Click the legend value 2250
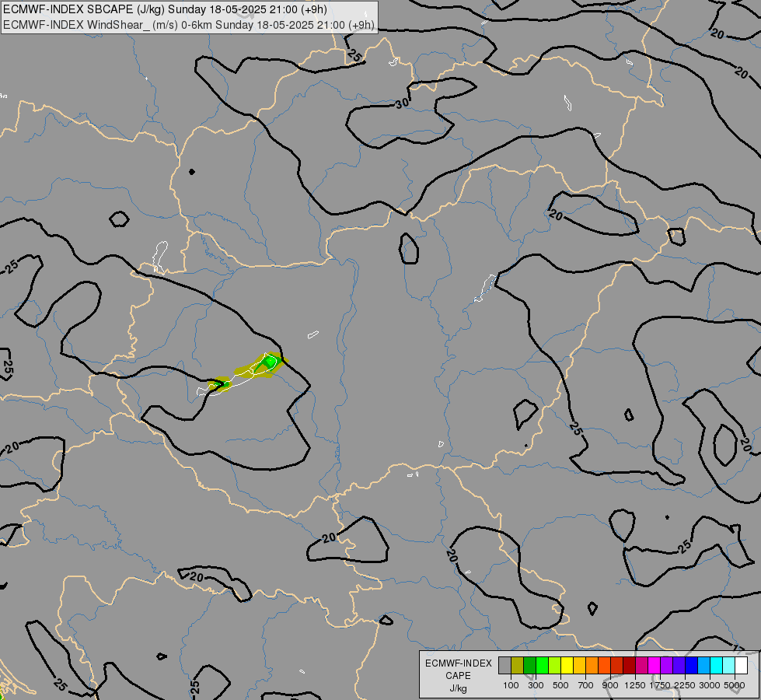Viewport: 761px width, 700px height. pos(685,685)
